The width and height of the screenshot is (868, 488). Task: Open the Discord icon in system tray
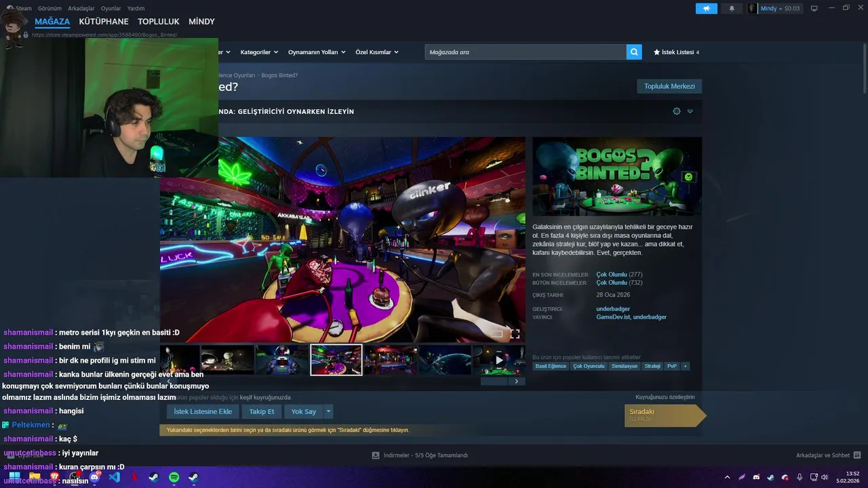[x=756, y=477]
